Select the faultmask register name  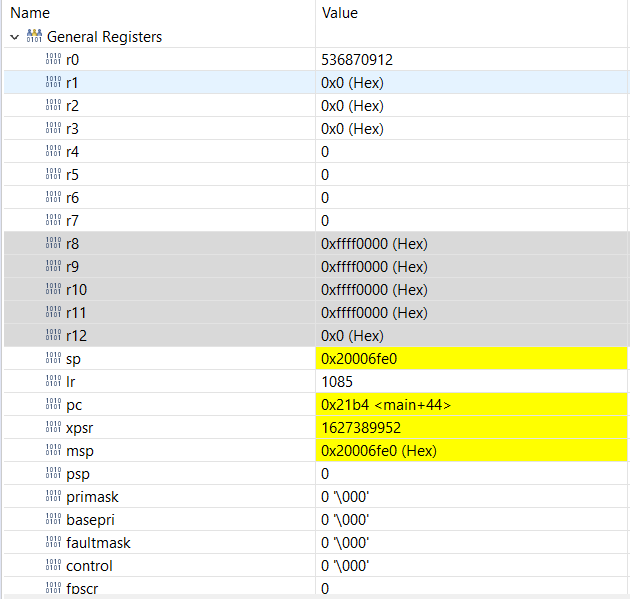click(x=98, y=543)
